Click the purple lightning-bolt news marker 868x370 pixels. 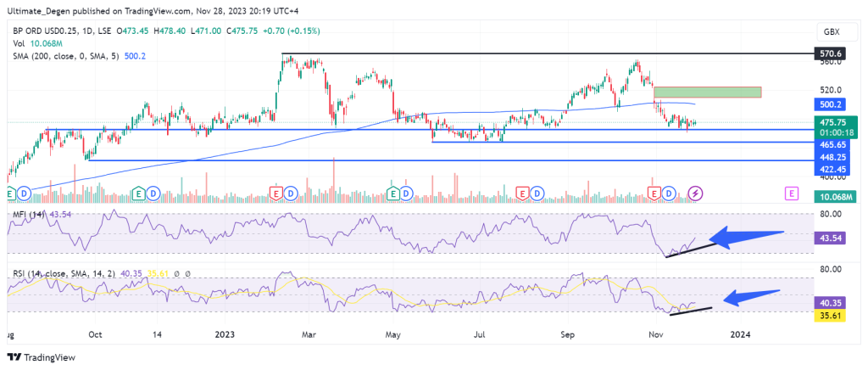(697, 193)
